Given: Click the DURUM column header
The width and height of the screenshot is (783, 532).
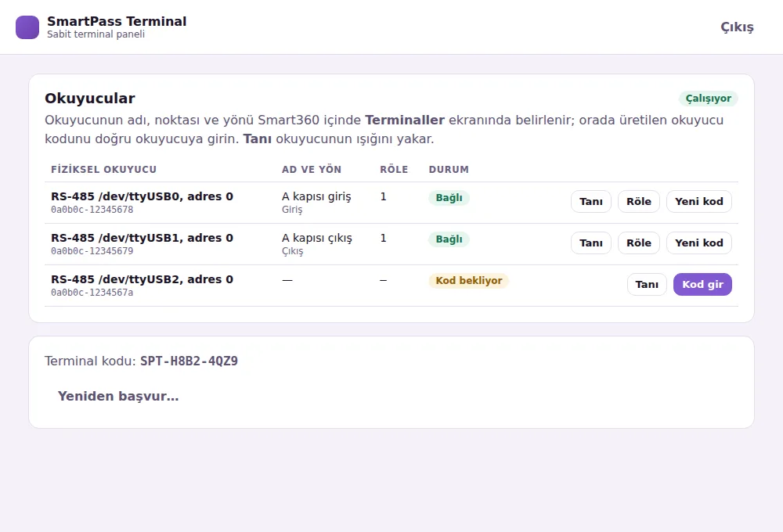Looking at the screenshot, I should click(x=449, y=170).
